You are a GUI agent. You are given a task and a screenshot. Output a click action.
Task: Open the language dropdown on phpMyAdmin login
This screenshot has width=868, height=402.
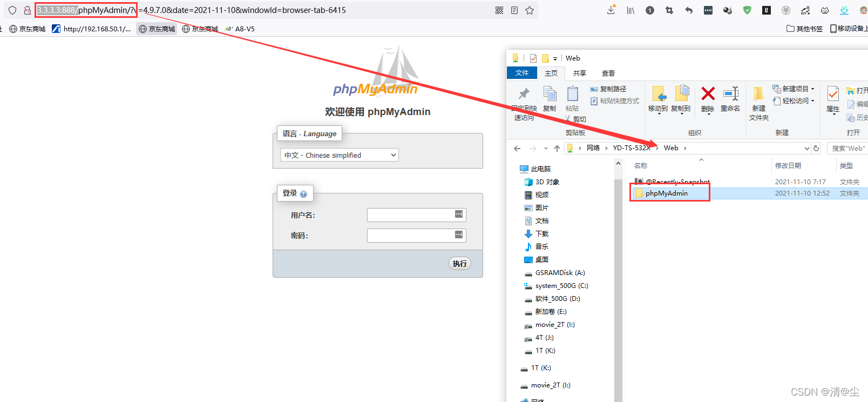(339, 155)
